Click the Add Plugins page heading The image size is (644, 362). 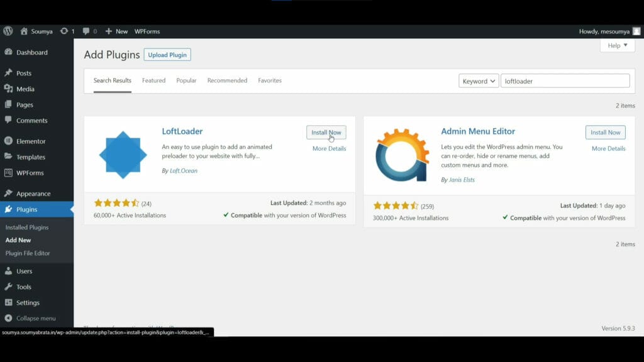pyautogui.click(x=112, y=55)
